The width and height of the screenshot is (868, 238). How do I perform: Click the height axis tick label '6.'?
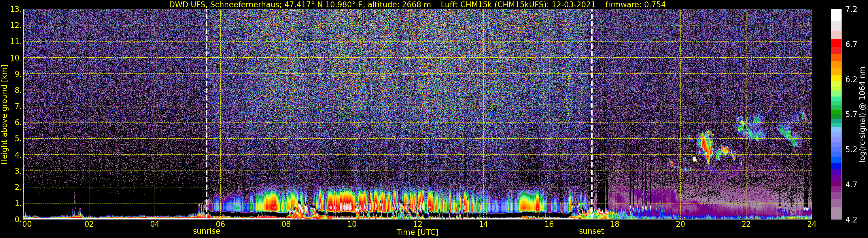click(18, 123)
